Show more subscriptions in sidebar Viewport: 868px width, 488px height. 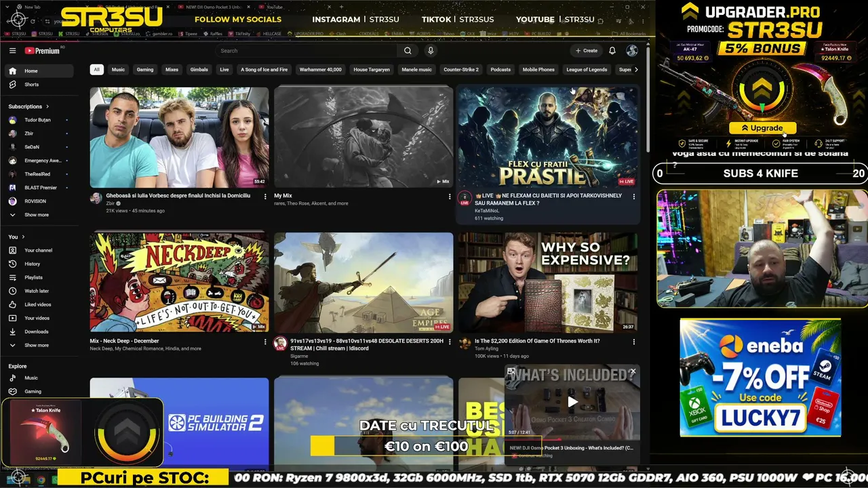click(39, 215)
